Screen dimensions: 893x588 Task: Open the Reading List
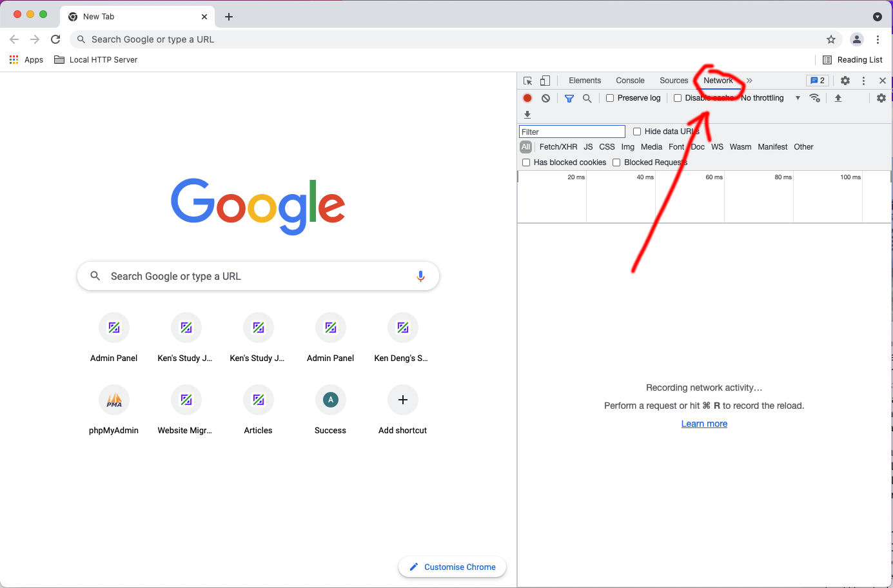(x=852, y=60)
